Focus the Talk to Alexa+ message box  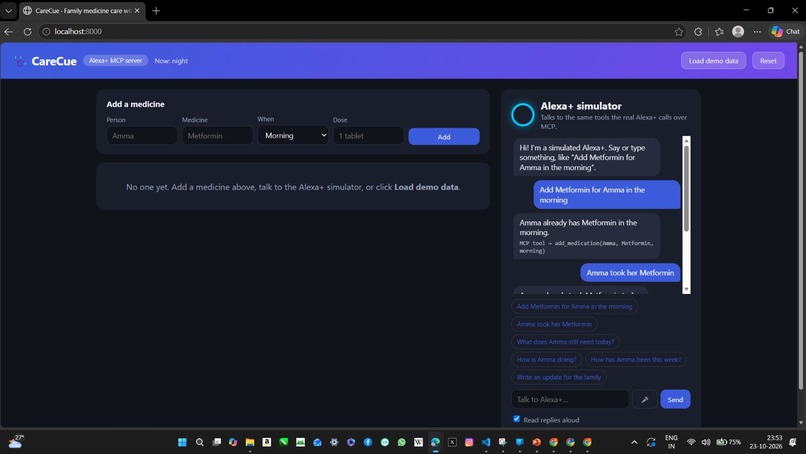click(570, 399)
